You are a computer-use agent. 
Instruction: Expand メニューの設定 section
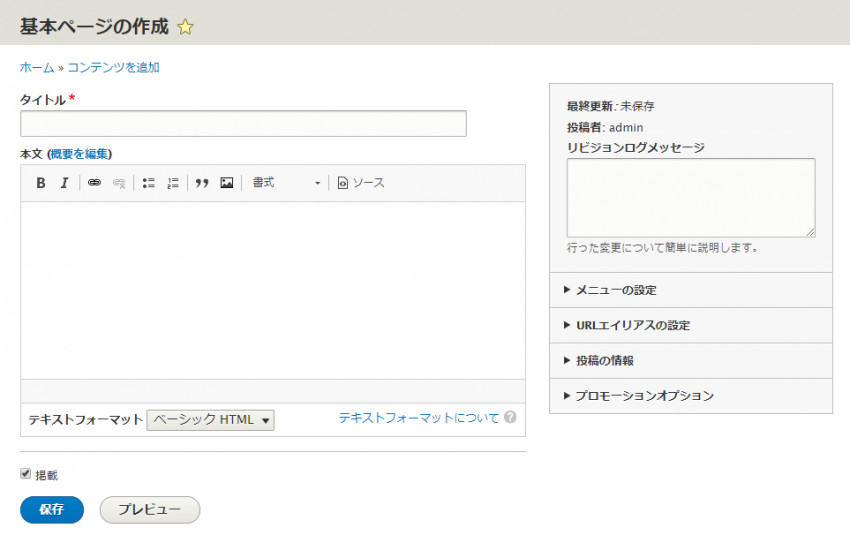pyautogui.click(x=691, y=290)
